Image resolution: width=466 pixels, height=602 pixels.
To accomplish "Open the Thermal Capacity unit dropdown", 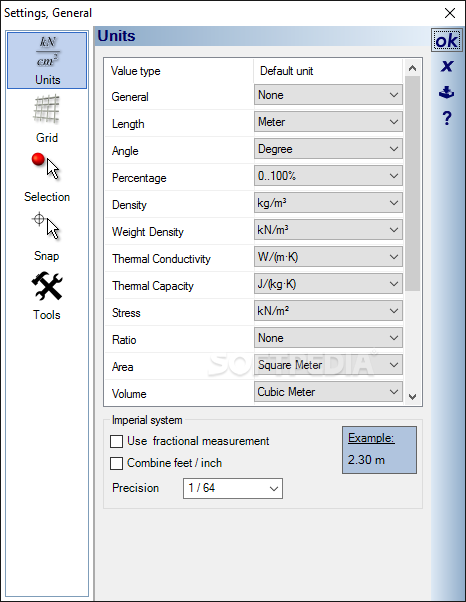I will tap(328, 284).
